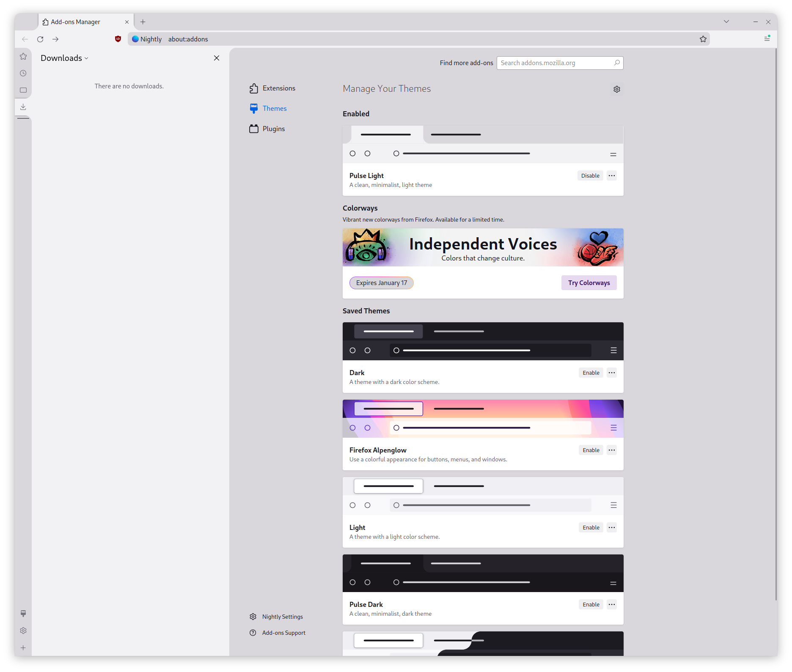The height and width of the screenshot is (672, 792).
Task: Click the Independent Voices banner
Action: tap(483, 247)
